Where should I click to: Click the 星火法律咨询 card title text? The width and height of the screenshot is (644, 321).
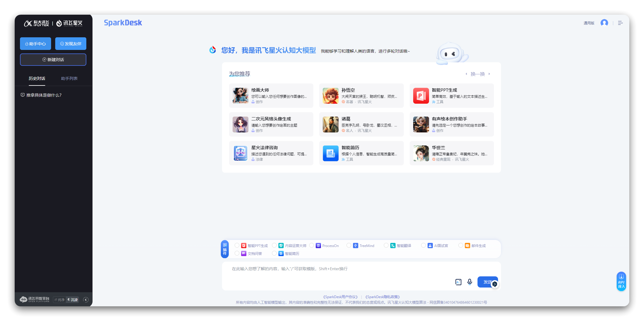pyautogui.click(x=265, y=148)
